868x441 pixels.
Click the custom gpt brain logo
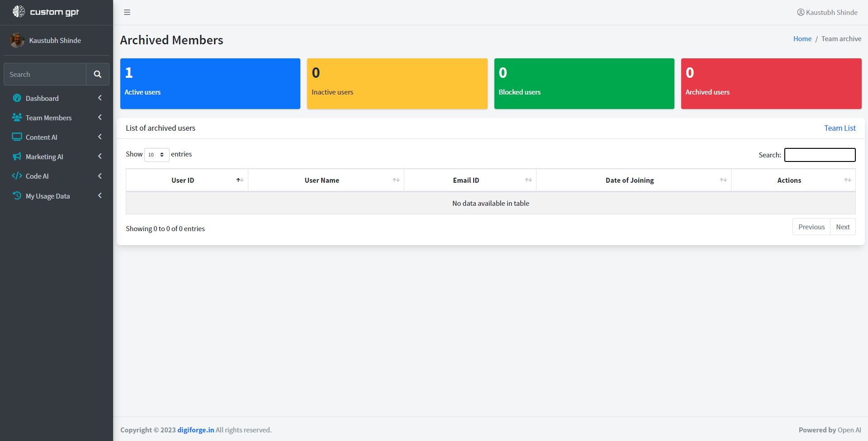pyautogui.click(x=19, y=12)
